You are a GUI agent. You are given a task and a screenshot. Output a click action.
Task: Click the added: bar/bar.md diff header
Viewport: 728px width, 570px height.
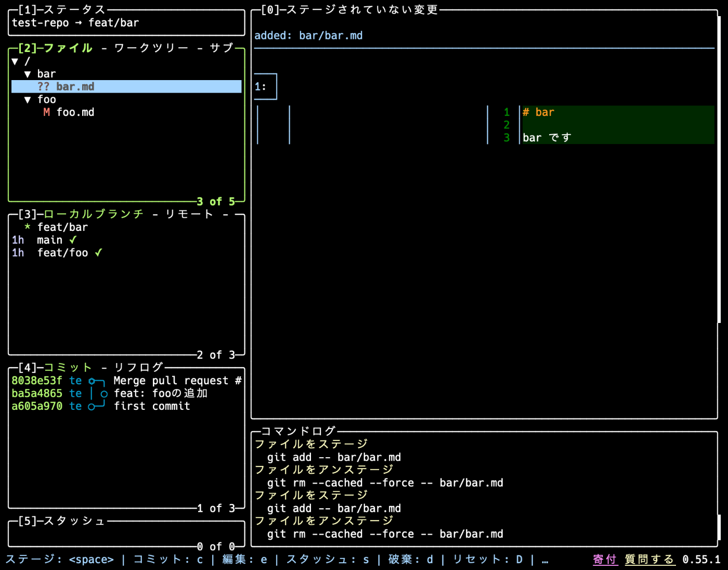point(308,36)
